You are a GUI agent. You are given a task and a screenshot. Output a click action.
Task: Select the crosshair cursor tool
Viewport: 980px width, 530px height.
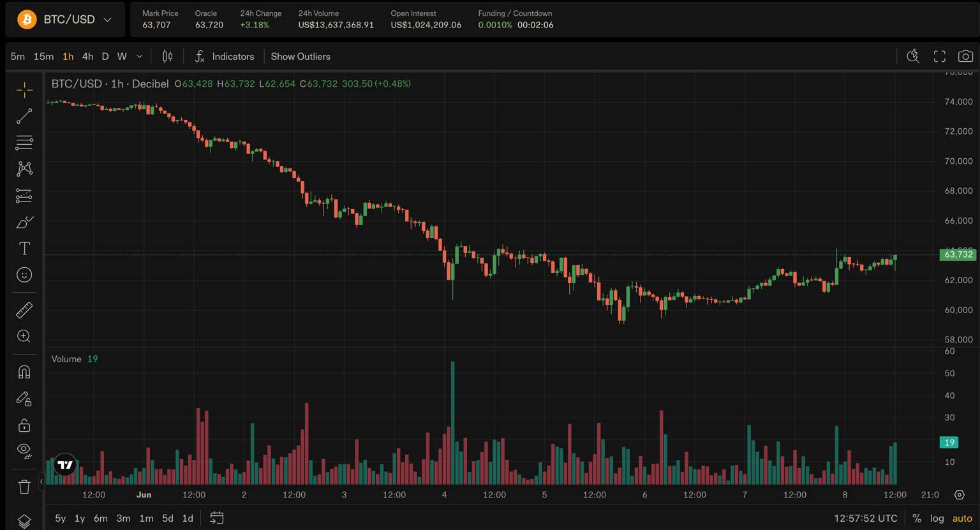[x=24, y=90]
